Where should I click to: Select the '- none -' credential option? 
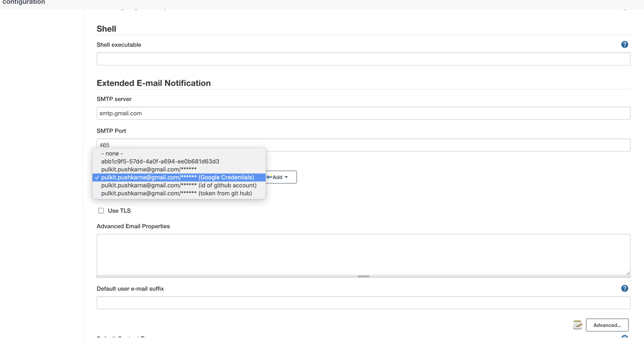pos(112,153)
